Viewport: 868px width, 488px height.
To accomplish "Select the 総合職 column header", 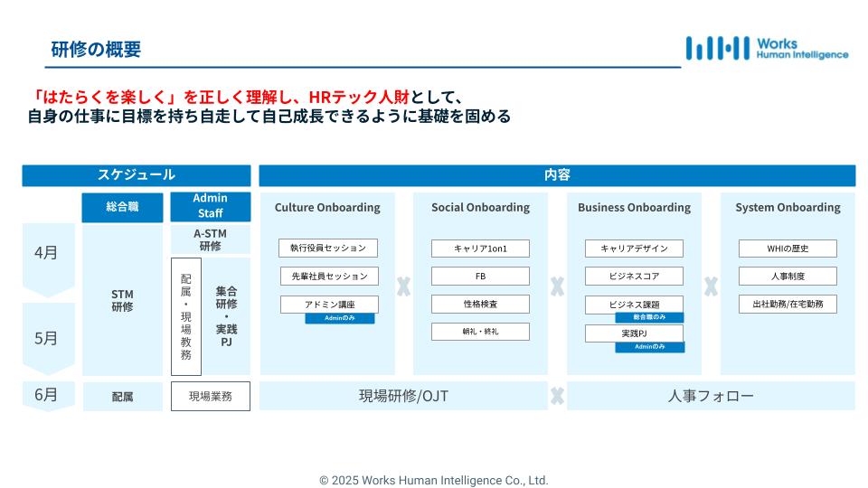I will coord(122,208).
